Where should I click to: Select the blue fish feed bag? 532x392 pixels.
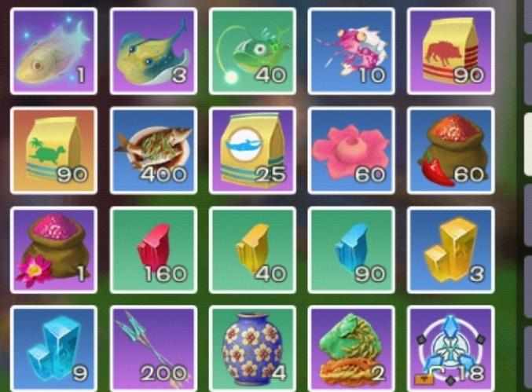click(x=252, y=151)
